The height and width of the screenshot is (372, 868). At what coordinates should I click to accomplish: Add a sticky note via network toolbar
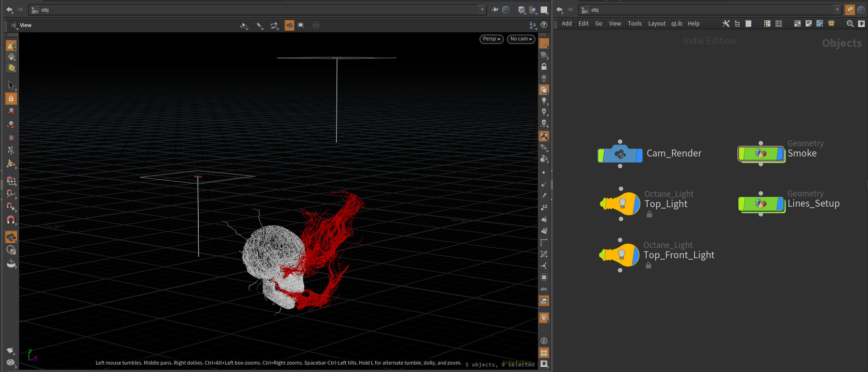click(x=808, y=24)
